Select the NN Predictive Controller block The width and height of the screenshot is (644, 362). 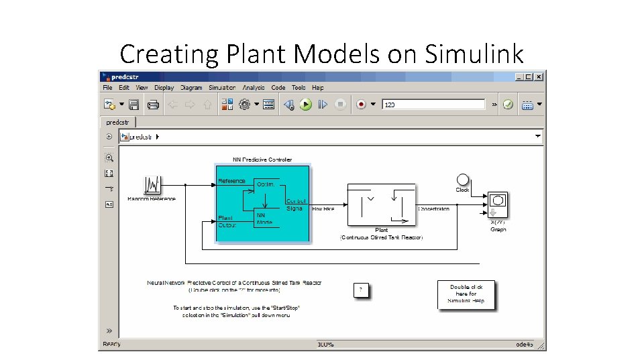(262, 204)
